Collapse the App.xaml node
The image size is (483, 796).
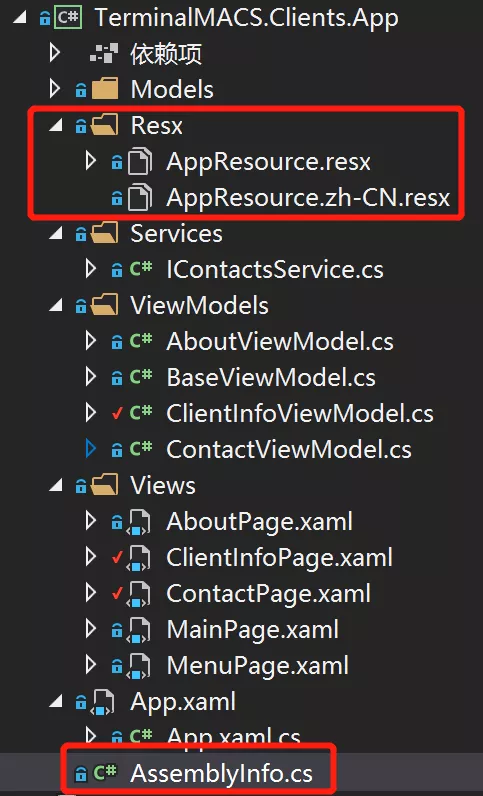click(x=56, y=702)
